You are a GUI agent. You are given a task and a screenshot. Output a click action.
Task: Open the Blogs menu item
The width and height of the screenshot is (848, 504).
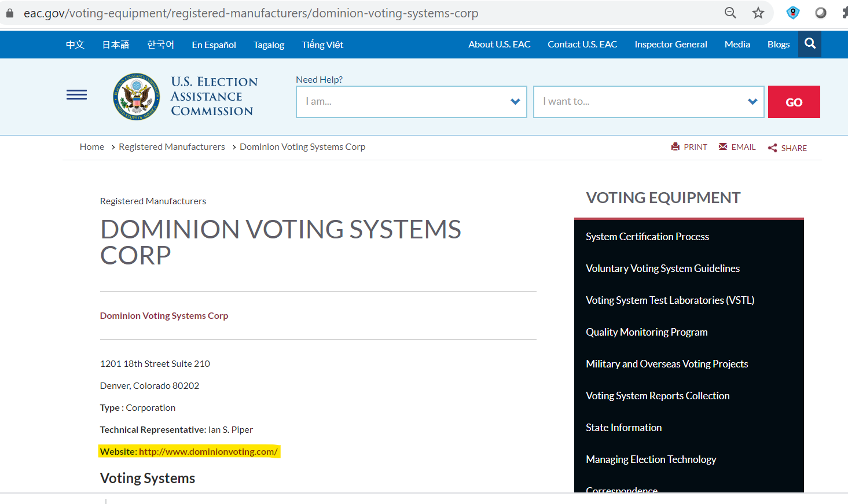(x=779, y=44)
